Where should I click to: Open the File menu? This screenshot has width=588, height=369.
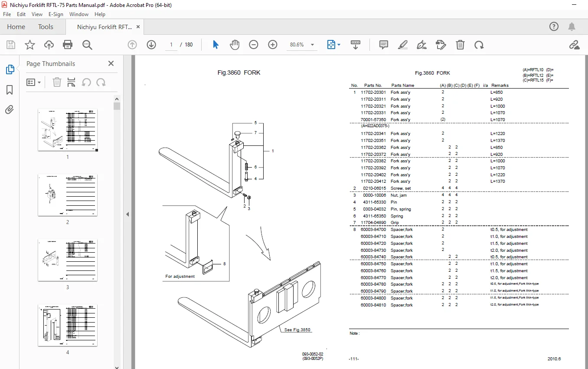click(x=7, y=14)
